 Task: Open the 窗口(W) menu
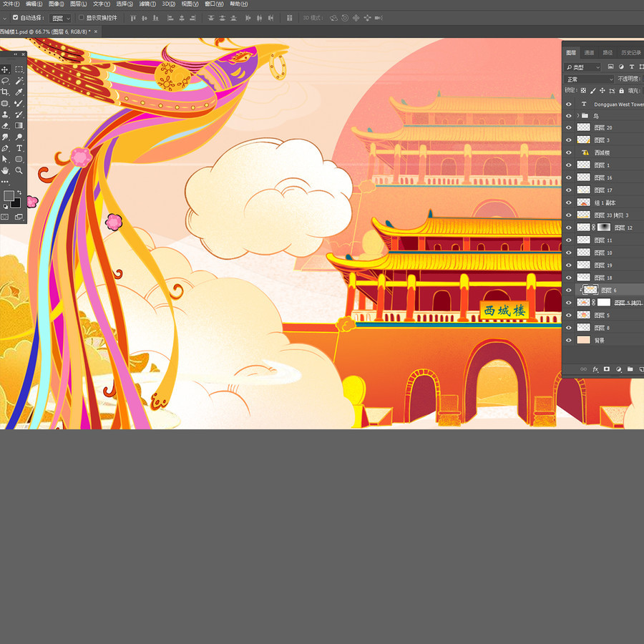(214, 4)
